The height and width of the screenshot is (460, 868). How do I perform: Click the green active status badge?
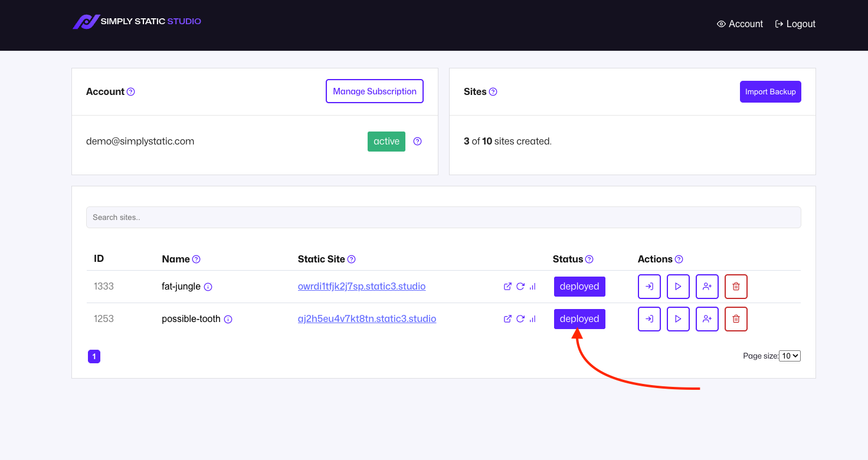coord(386,142)
